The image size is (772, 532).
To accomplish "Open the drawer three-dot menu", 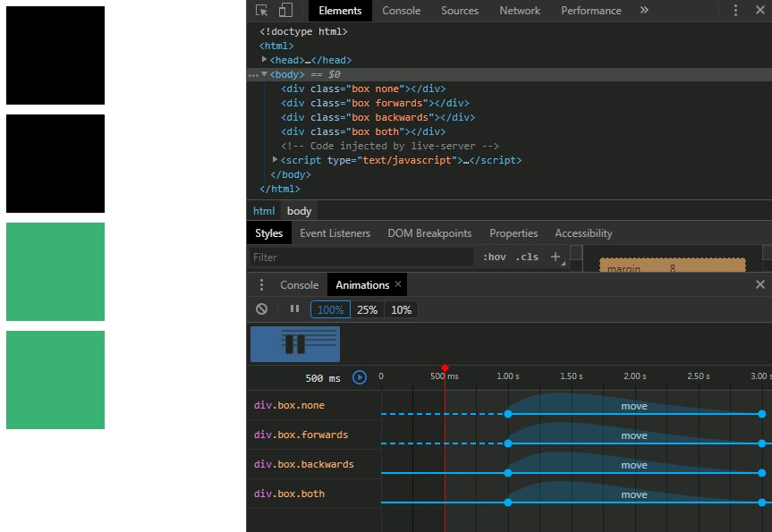I will click(261, 285).
